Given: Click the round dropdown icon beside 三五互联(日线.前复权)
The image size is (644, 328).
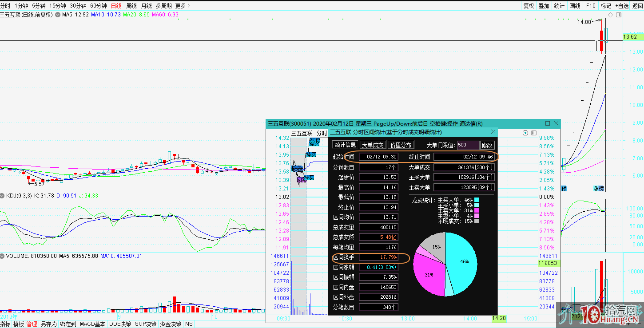Looking at the screenshot, I should click(58, 15).
